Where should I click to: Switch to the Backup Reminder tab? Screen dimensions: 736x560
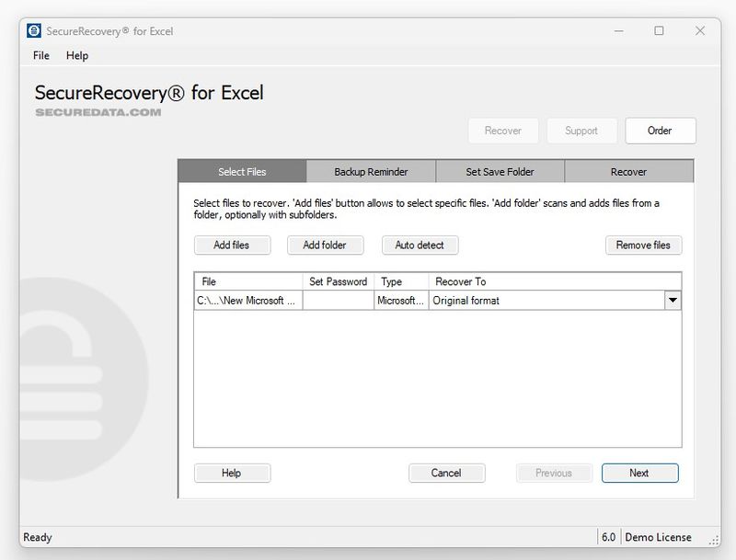click(x=370, y=171)
